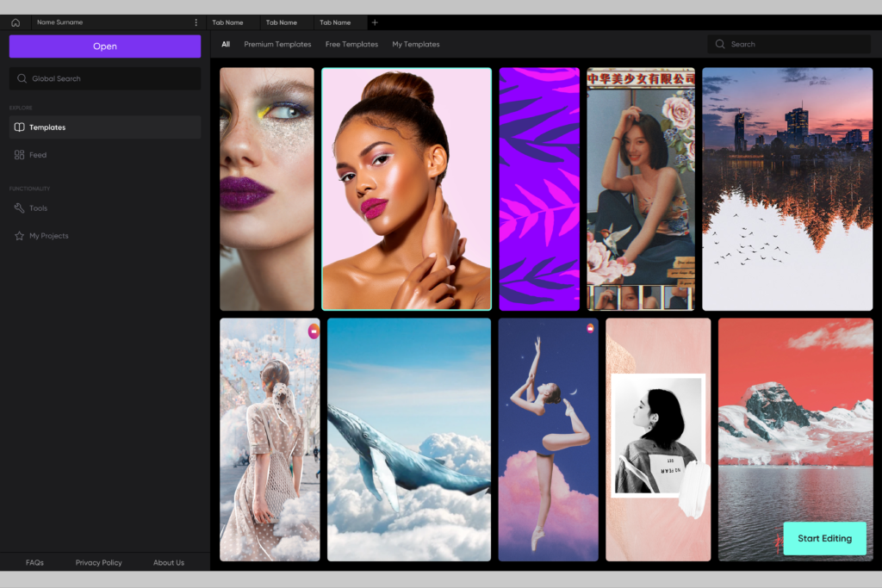
Task: Click the search magnifier icon top right
Action: point(719,43)
